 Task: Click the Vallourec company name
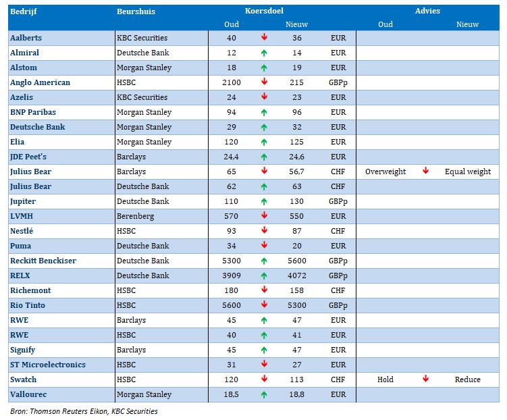(28, 394)
